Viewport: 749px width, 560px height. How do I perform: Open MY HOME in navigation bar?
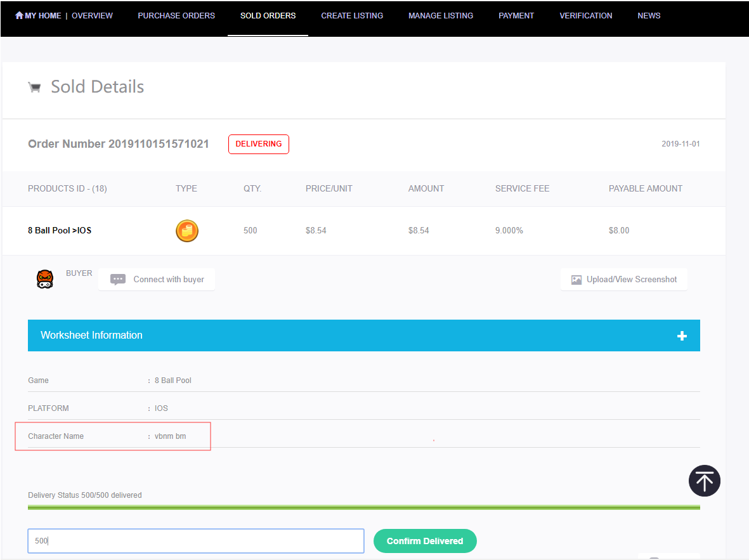pos(43,16)
